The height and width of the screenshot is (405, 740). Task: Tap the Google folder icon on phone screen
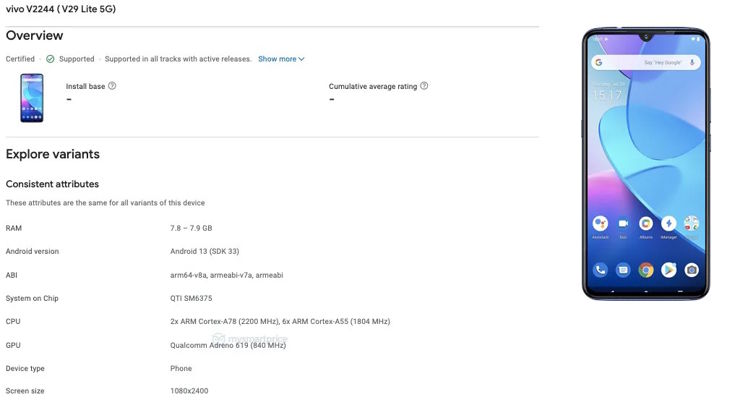click(x=691, y=223)
